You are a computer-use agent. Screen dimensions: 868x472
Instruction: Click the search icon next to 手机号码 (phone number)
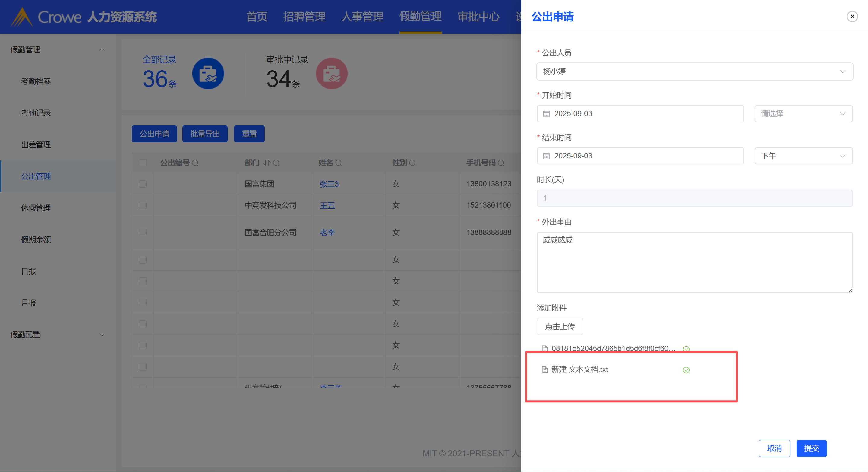pyautogui.click(x=501, y=163)
